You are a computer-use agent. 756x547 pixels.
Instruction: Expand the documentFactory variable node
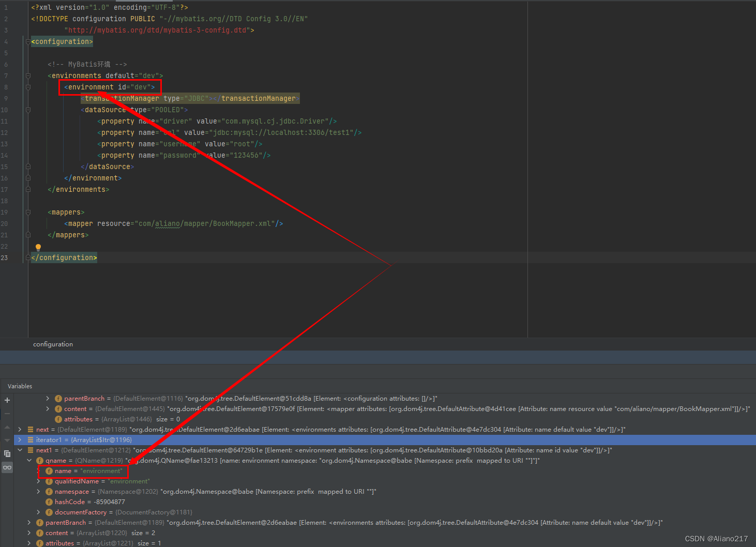click(38, 512)
